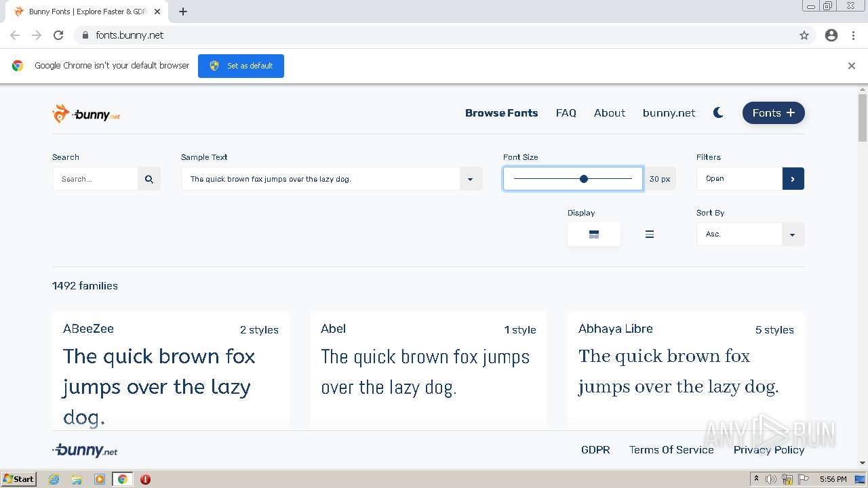Screen dimensions: 868x488
Task: Open Windows Explorer from the taskbar
Action: click(x=77, y=479)
